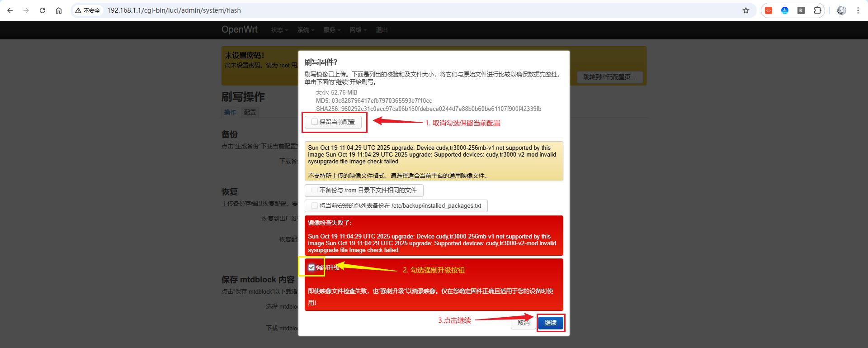Click the "不安全" site security warning
This screenshot has height=348, width=868.
(x=88, y=10)
